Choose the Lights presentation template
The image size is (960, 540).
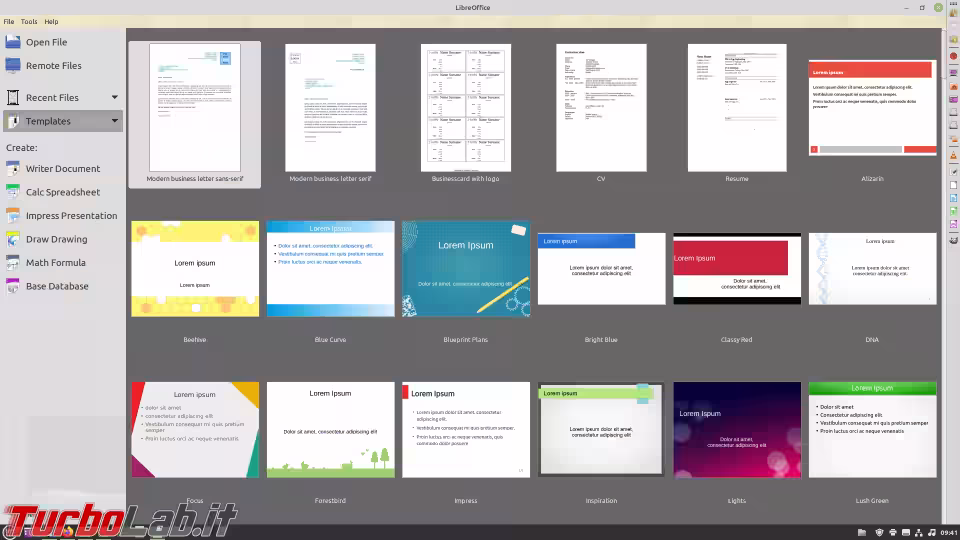(737, 430)
